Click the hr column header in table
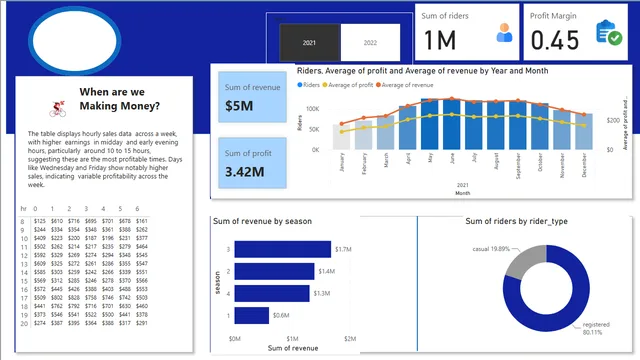Viewport: 640px width, 360px height. click(x=23, y=209)
